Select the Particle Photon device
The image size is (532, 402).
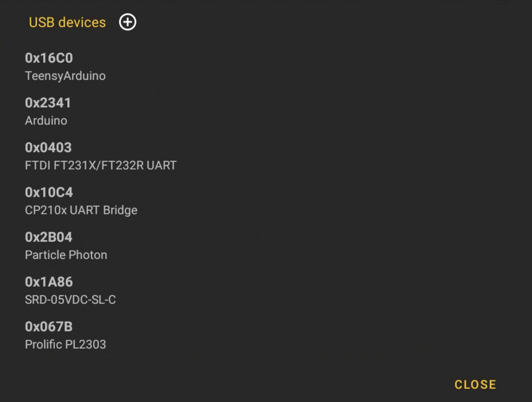coord(66,255)
